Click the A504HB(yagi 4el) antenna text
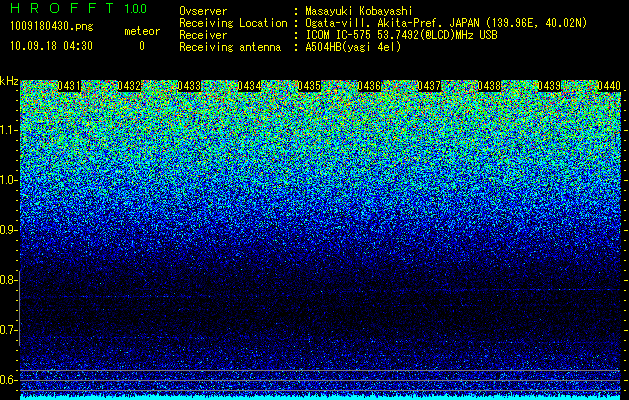629x400 pixels. (353, 47)
